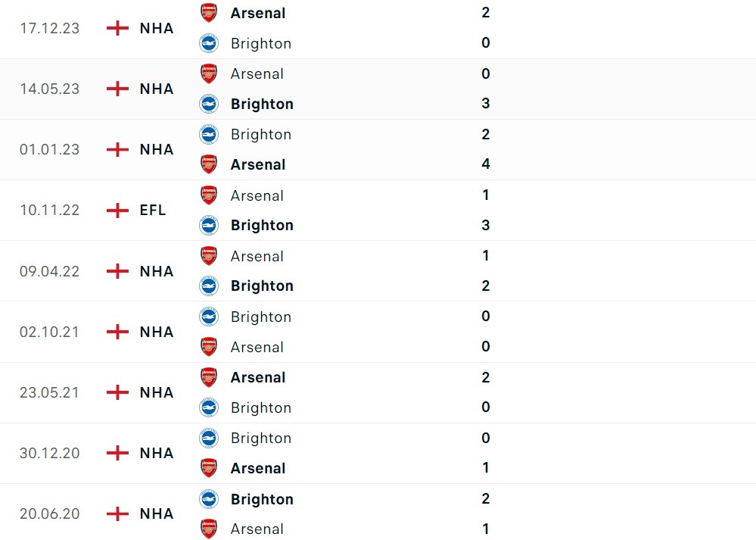Open Brighton team in 14.05.23 match
Screen dimensions: 756x540
(x=262, y=104)
